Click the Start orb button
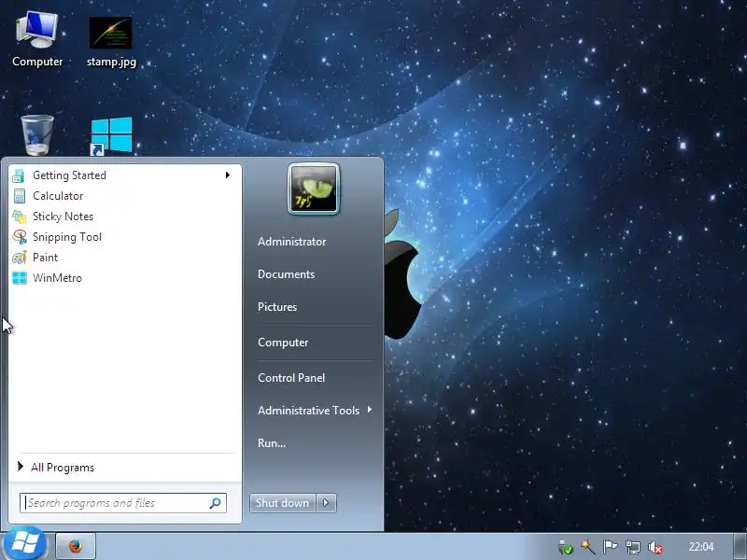The width and height of the screenshot is (747, 560). click(25, 544)
